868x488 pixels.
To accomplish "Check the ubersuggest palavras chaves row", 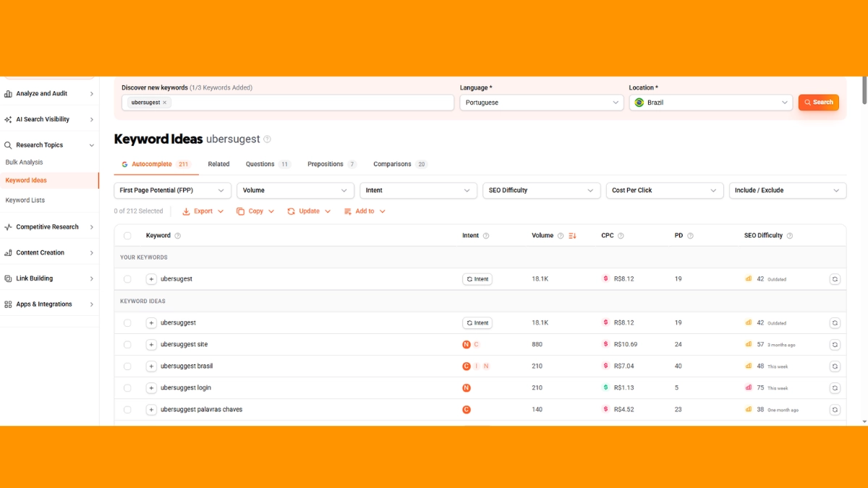I will 127,410.
